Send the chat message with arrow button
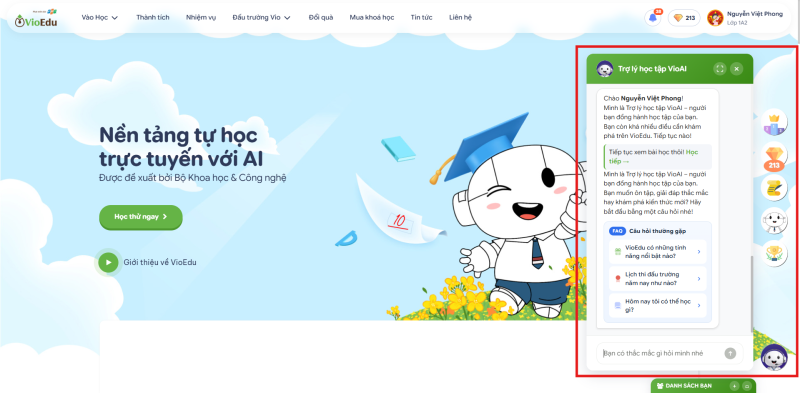The image size is (800, 393). (x=730, y=353)
